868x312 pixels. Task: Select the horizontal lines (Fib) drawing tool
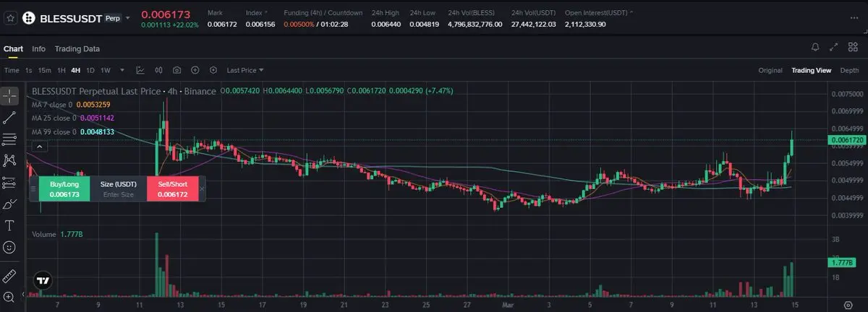click(10, 139)
